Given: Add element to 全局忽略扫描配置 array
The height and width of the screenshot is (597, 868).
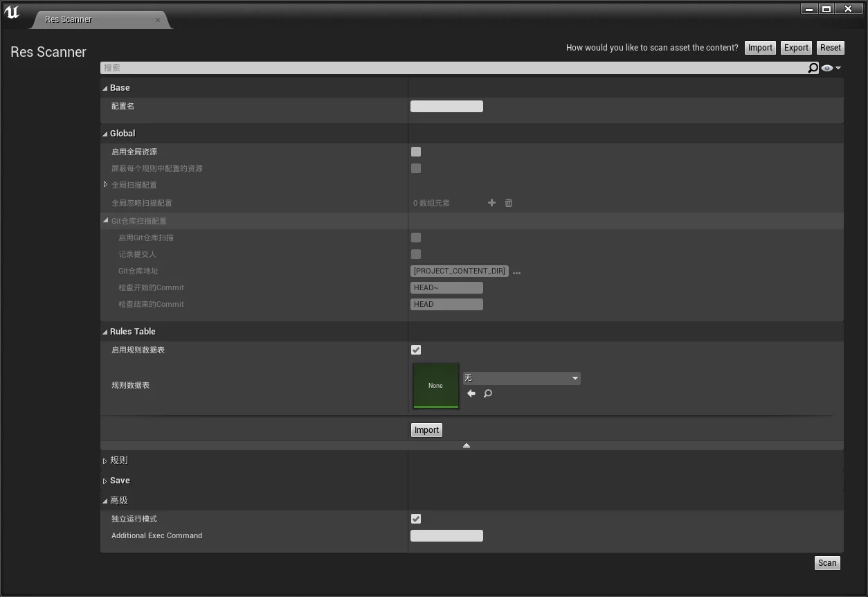Looking at the screenshot, I should coord(491,203).
